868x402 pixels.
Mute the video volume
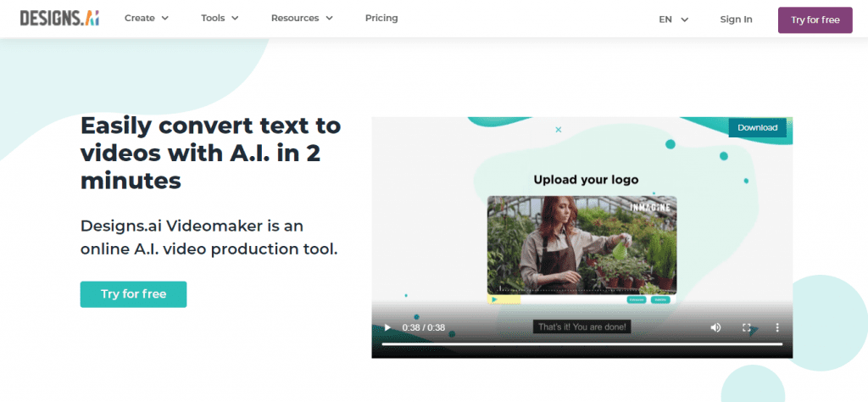715,327
